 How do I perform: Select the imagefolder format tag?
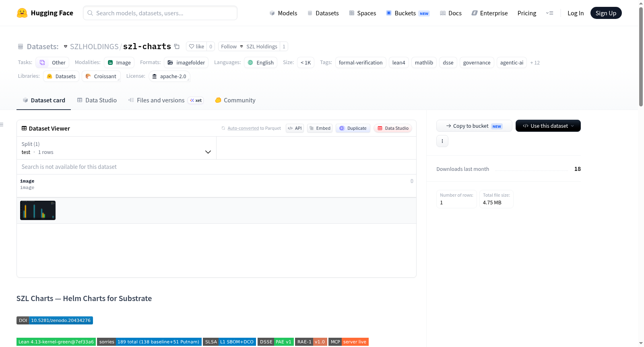186,62
